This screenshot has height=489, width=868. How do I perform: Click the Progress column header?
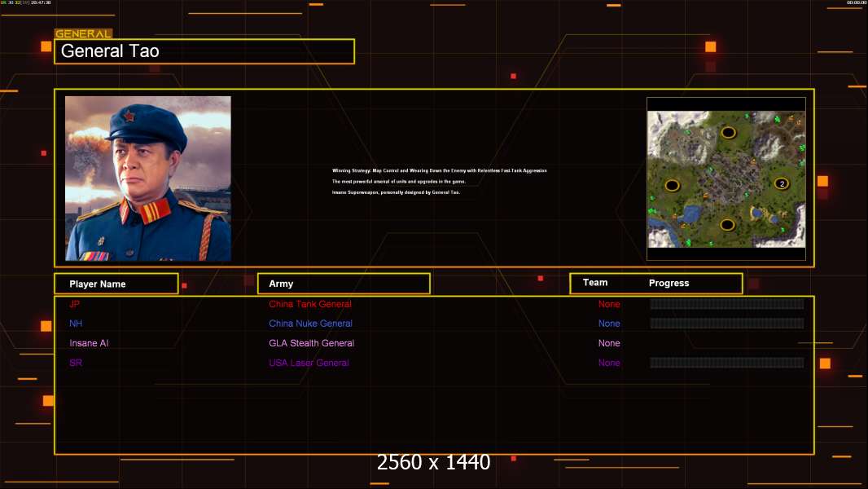pos(669,283)
